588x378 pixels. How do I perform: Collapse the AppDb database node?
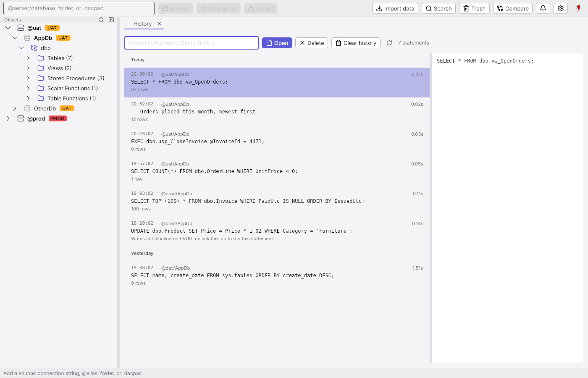click(15, 38)
